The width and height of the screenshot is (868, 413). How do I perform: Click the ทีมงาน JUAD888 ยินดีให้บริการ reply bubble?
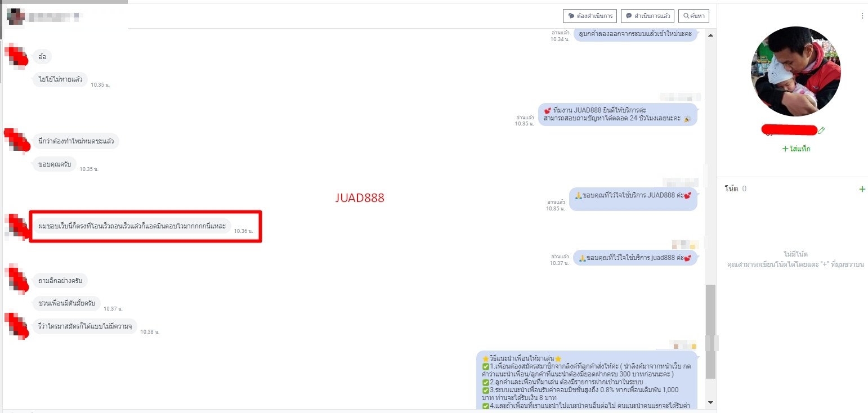617,114
